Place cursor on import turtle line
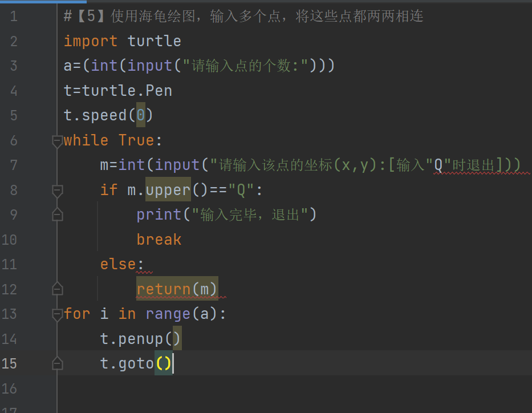This screenshot has height=413, width=532. click(x=122, y=41)
